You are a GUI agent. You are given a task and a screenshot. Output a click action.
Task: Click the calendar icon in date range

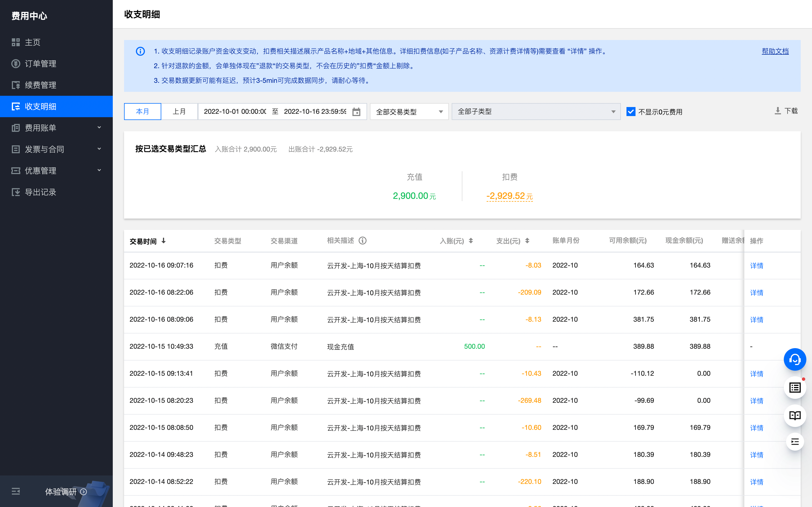[x=356, y=112]
